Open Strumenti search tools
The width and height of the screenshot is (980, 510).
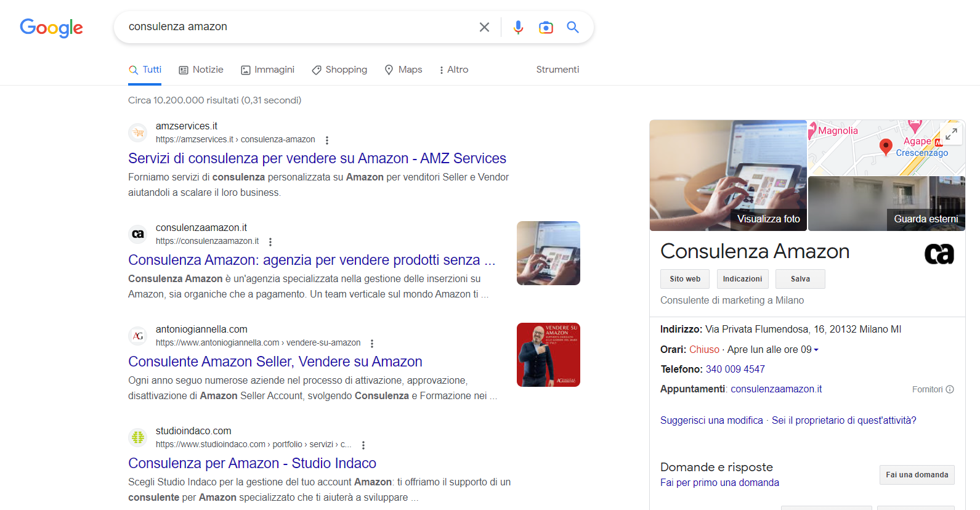point(557,70)
